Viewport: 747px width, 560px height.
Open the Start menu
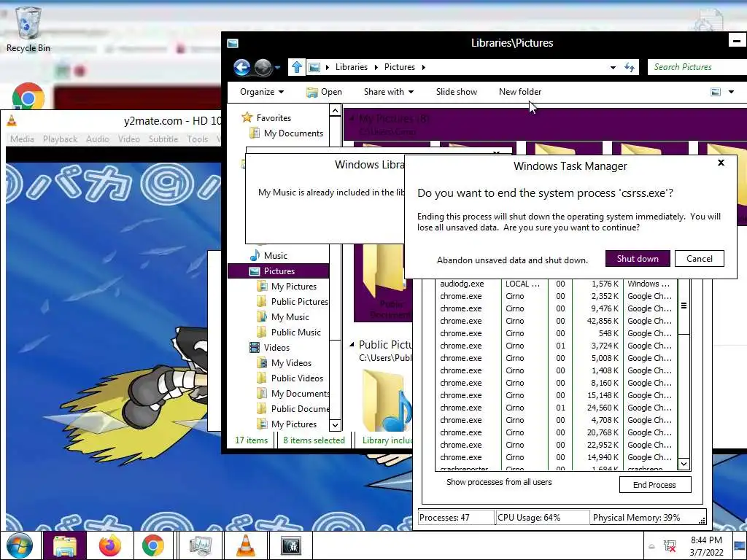click(20, 545)
